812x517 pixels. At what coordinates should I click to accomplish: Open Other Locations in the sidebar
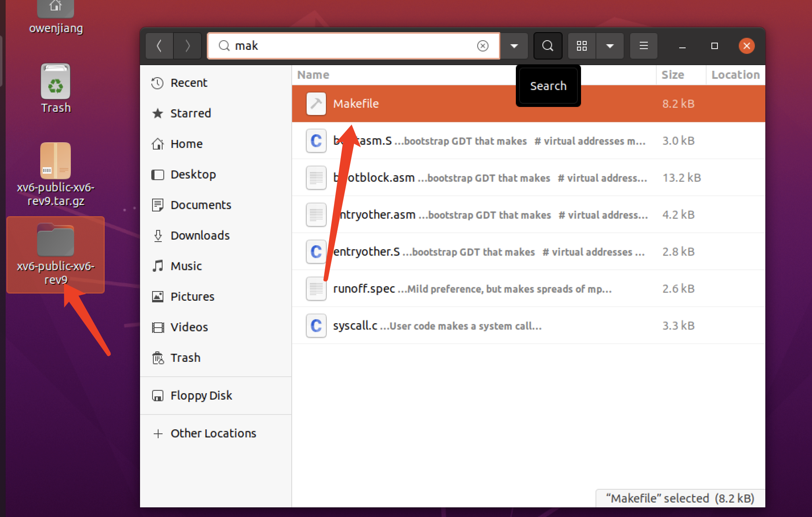(x=213, y=433)
